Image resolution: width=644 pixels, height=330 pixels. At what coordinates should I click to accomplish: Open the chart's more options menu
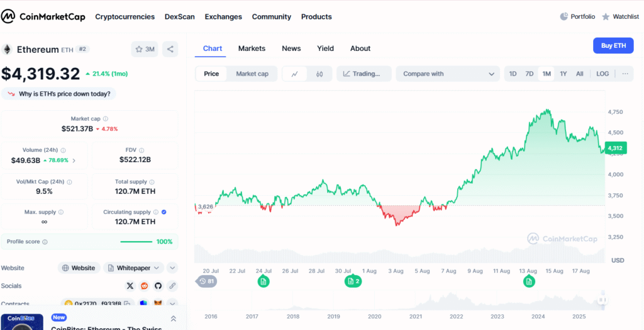coord(625,74)
